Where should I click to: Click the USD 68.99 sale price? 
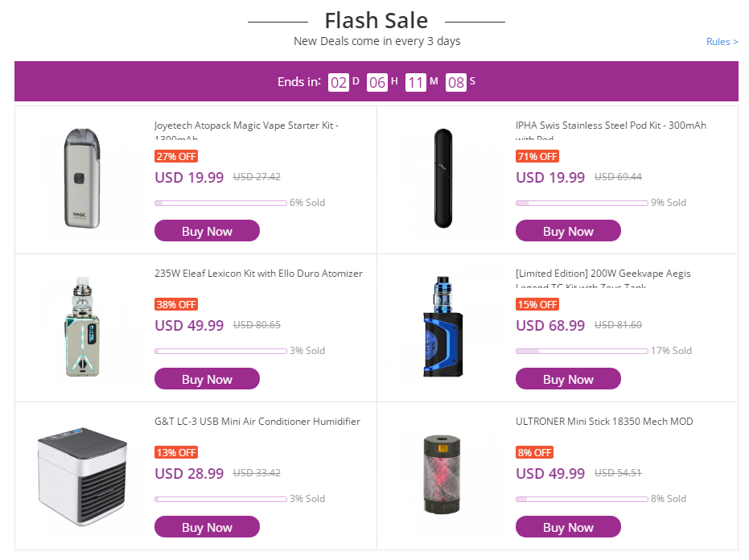(550, 325)
